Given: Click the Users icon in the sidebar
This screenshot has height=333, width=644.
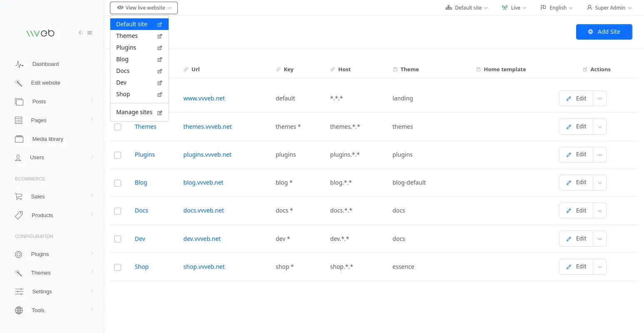Looking at the screenshot, I should point(19,157).
